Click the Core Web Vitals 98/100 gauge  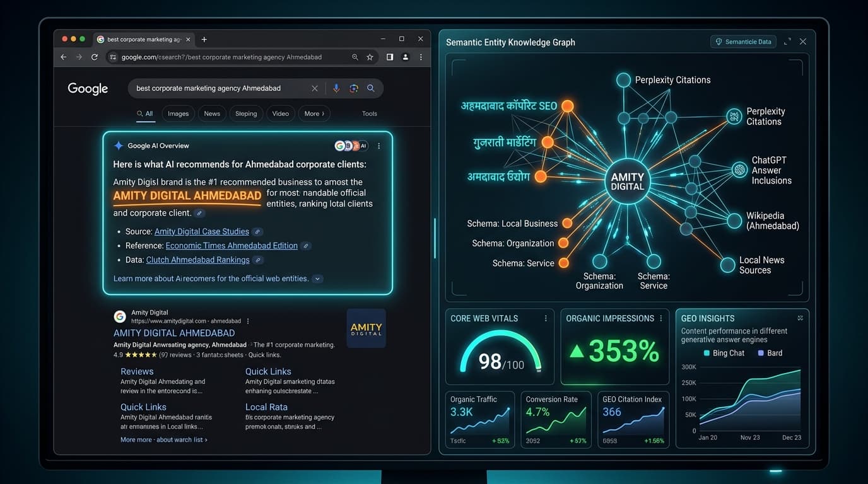click(501, 353)
